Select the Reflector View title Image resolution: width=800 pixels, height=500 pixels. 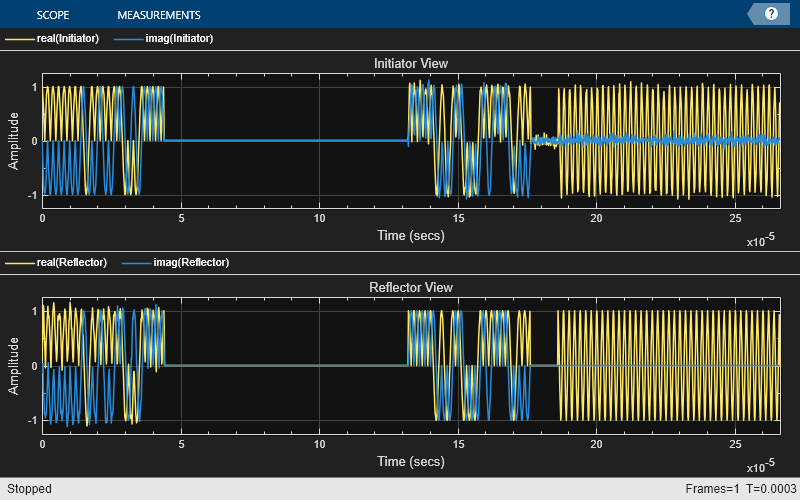point(411,287)
